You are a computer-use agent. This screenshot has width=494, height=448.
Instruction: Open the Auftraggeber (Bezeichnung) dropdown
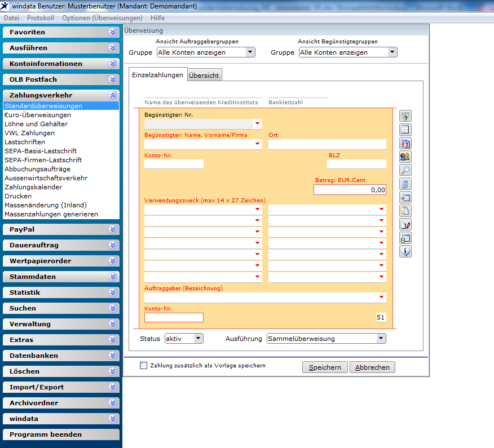pos(382,297)
